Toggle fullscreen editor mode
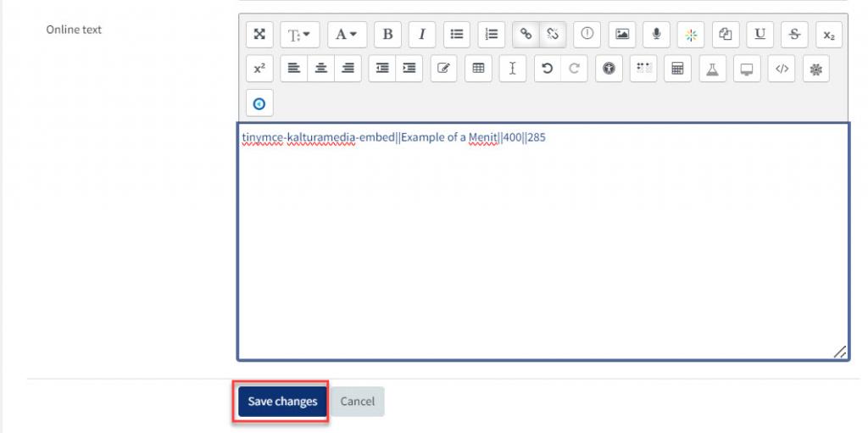 click(x=259, y=34)
